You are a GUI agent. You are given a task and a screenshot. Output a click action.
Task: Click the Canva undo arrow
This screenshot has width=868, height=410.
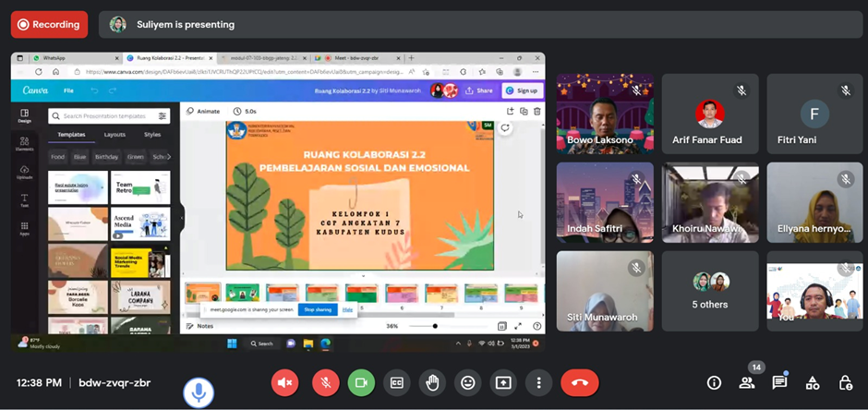pyautogui.click(x=95, y=90)
